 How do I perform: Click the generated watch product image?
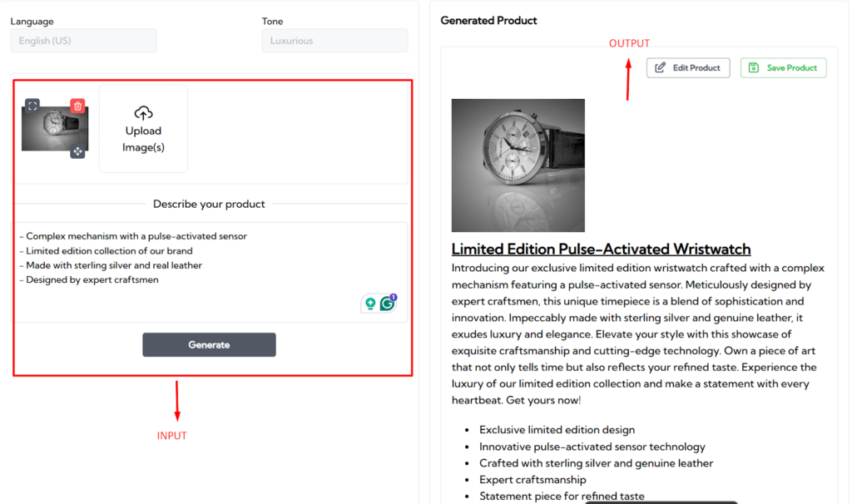(518, 164)
